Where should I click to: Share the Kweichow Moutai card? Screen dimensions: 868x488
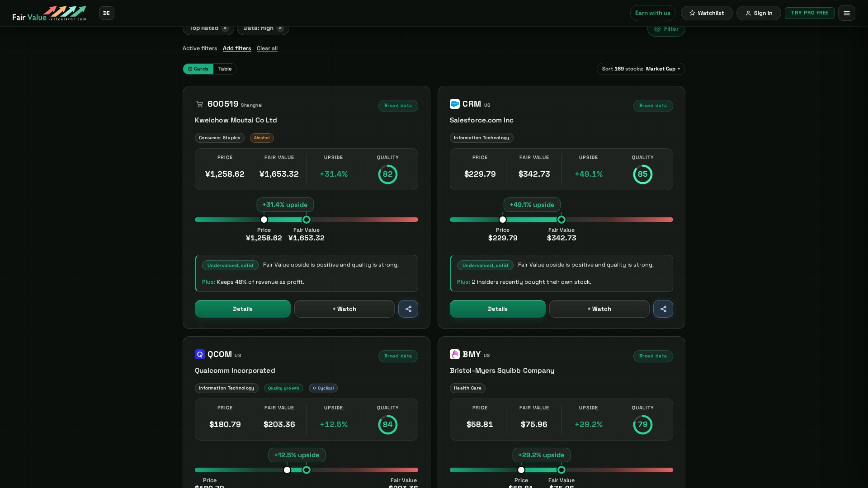pyautogui.click(x=408, y=309)
